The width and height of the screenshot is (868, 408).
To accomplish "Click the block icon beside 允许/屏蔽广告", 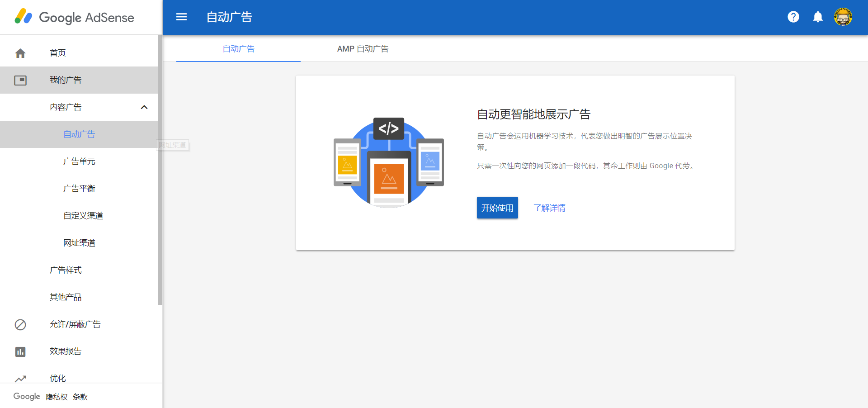I will click(20, 325).
